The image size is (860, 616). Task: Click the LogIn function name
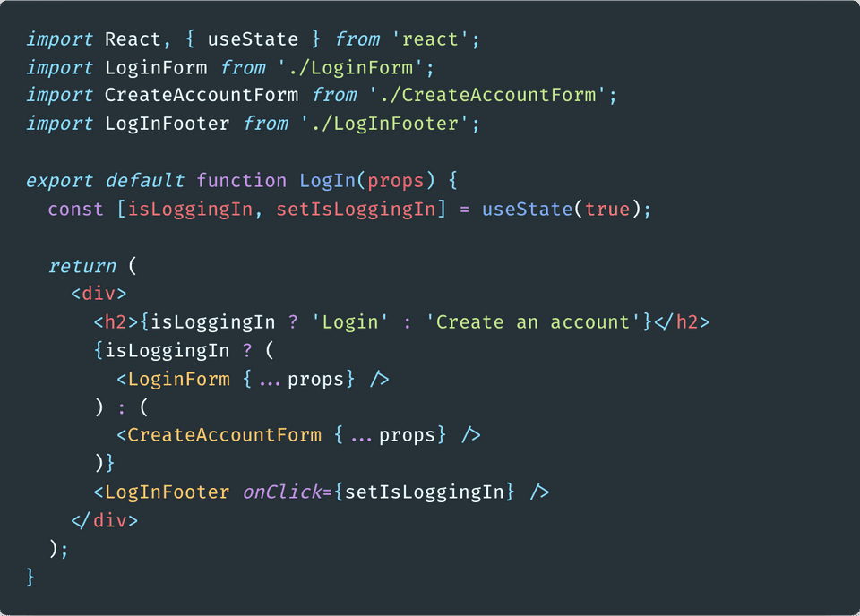[x=327, y=181]
